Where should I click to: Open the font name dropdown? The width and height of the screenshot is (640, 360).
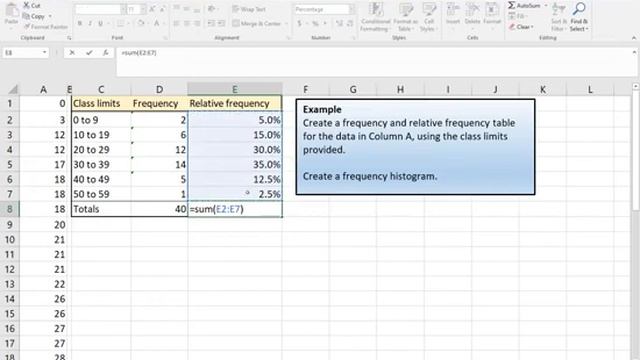(x=123, y=9)
